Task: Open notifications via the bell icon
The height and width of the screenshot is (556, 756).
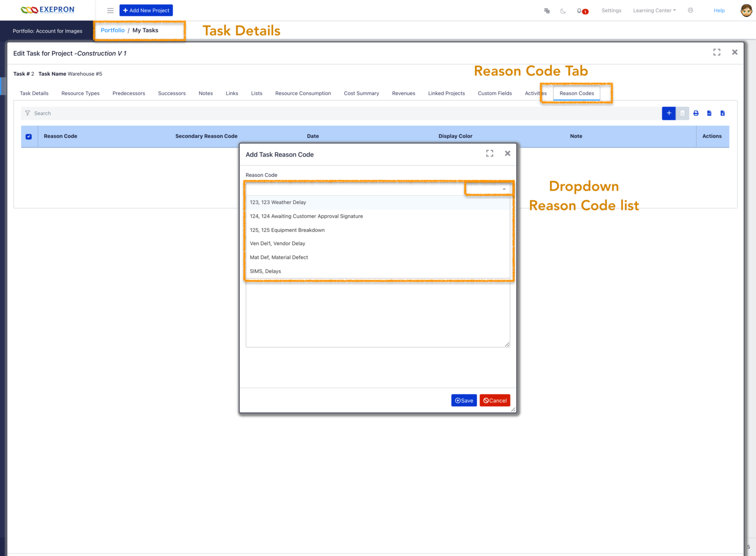Action: tap(580, 10)
